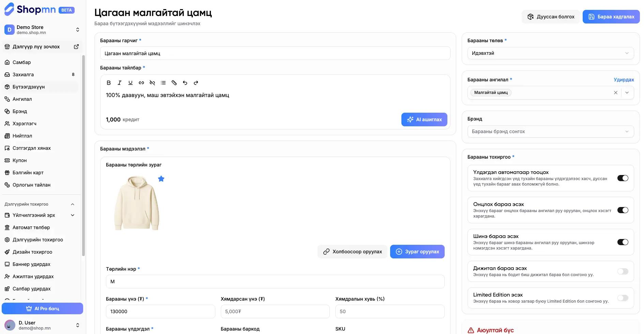Viewport: 644px width, 334px height.
Task: Click the Bold formatting icon
Action: click(x=109, y=83)
